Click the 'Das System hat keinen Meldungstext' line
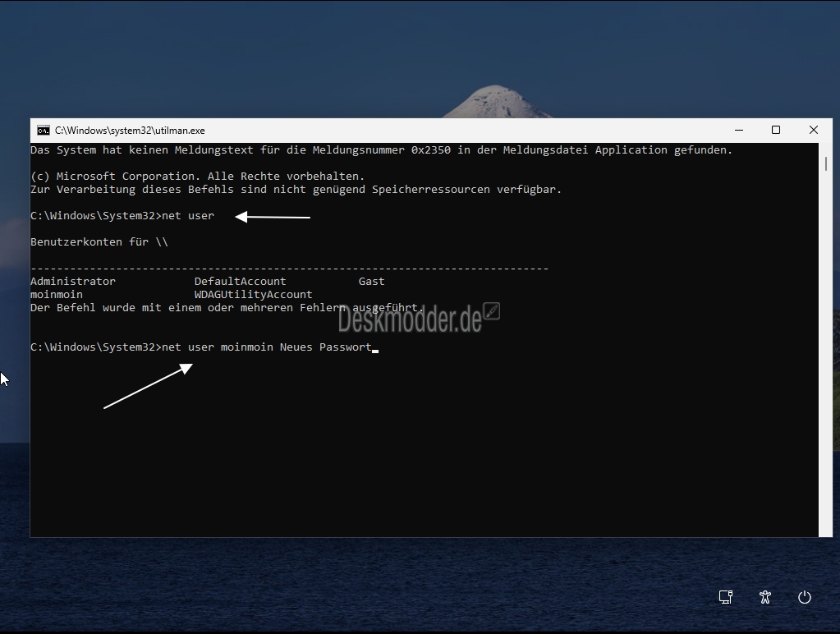Screen dimensions: 840x634 (382, 150)
